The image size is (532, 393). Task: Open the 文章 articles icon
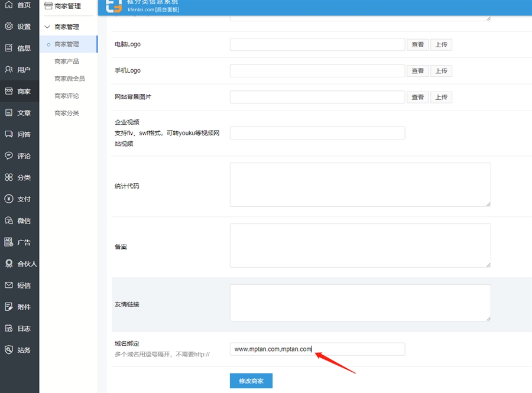click(8, 113)
